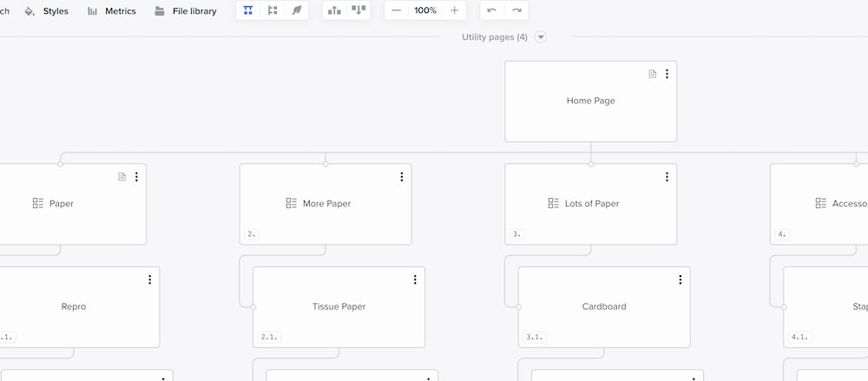Switch to vertical tree layout view
The height and width of the screenshot is (381, 868).
coord(248,10)
